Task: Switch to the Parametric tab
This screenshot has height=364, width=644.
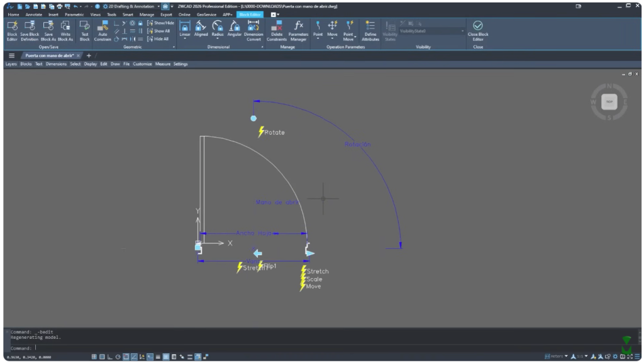Action: [74, 14]
